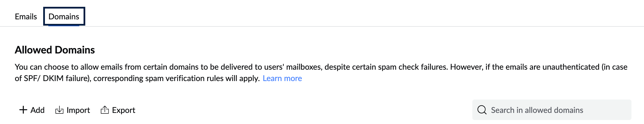Switch to the Emails tab
The image size is (644, 124).
(x=26, y=16)
